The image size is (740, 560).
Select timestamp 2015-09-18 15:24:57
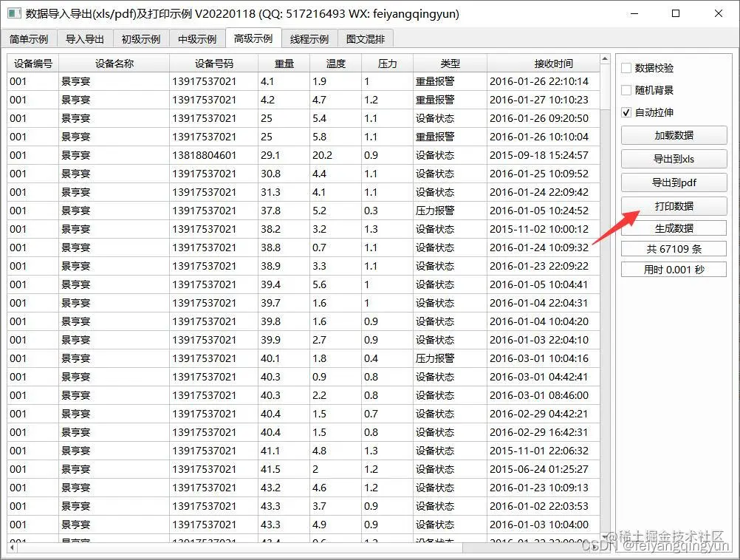click(x=544, y=155)
